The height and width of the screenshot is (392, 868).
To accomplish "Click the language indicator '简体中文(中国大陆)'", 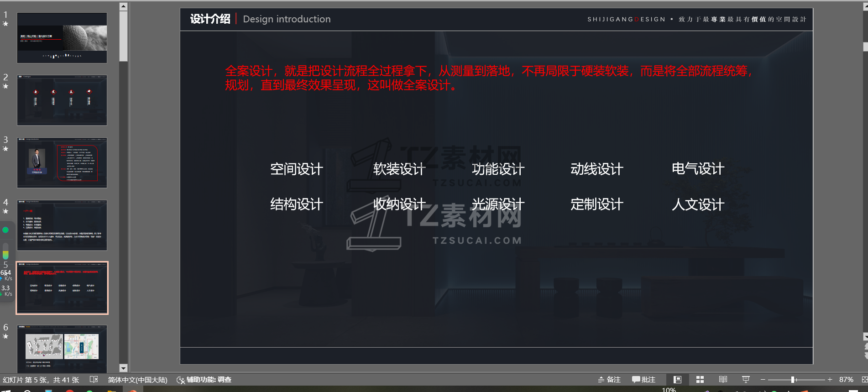I will 138,380.
